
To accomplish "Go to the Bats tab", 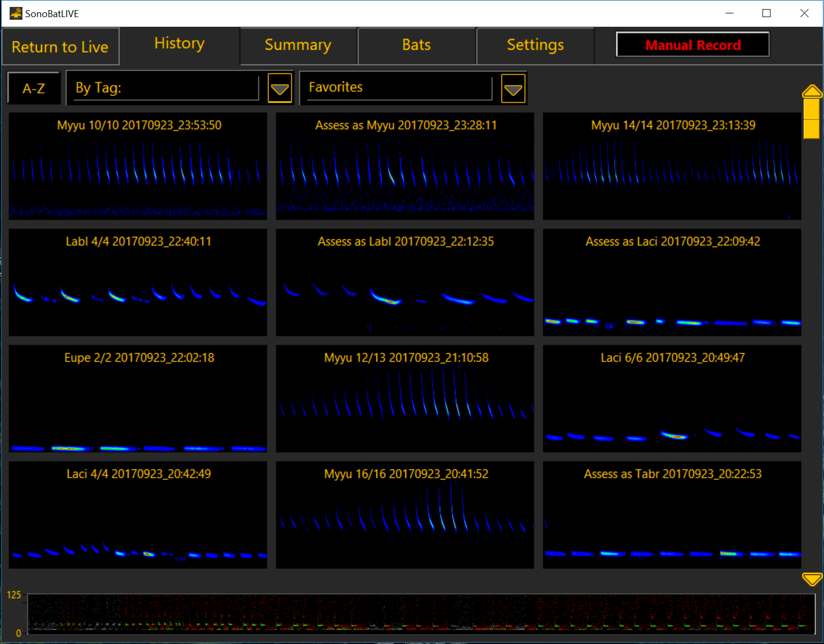I will (x=416, y=45).
